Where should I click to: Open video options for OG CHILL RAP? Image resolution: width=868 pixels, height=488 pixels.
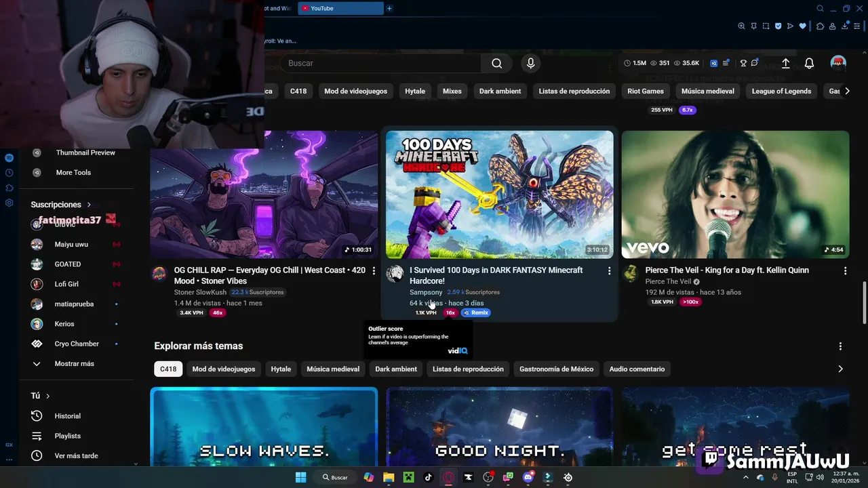coord(374,271)
